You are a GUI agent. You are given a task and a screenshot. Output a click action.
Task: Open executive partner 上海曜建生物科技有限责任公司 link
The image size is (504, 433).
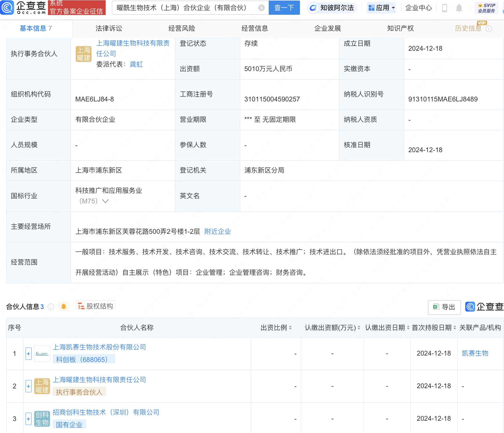coord(133,48)
